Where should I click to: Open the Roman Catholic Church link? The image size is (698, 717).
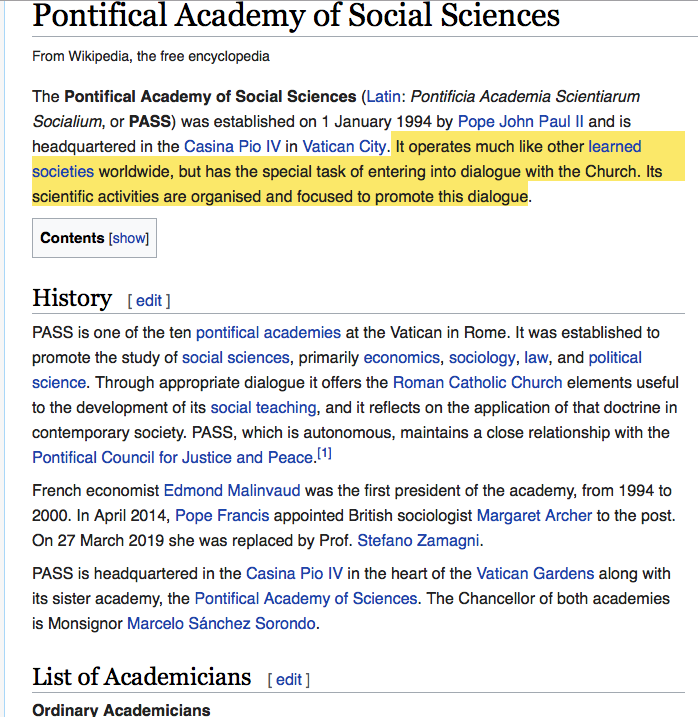(477, 382)
